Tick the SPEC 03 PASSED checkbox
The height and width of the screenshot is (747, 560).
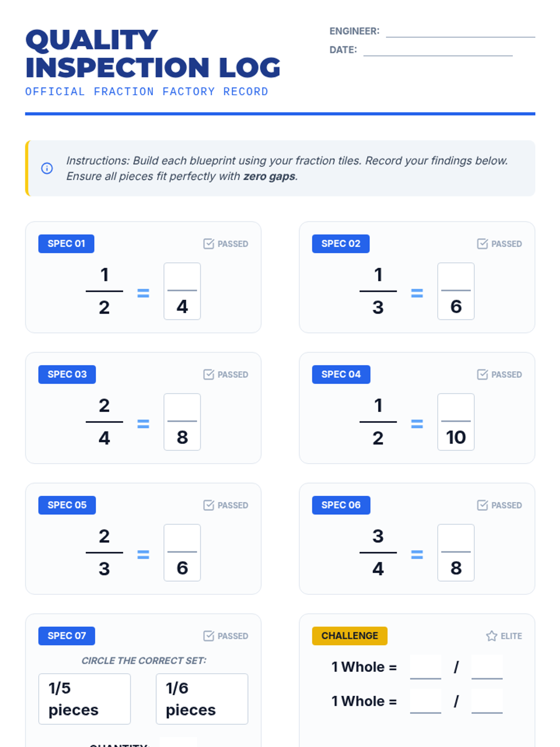point(209,374)
